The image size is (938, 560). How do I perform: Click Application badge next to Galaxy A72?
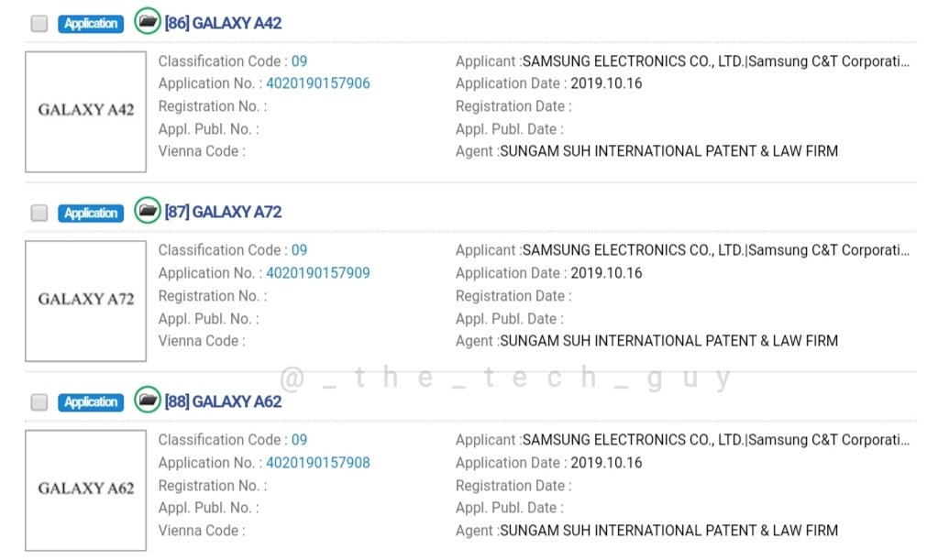[91, 213]
